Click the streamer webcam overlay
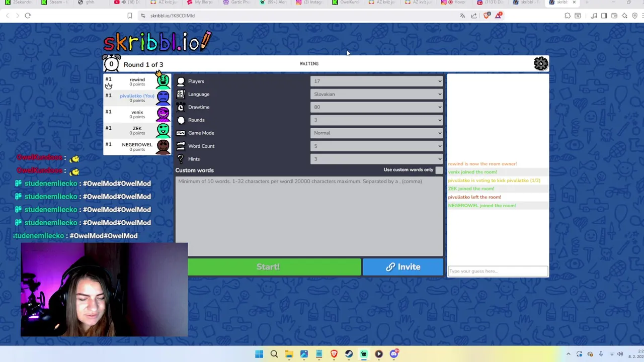644x362 pixels. (x=104, y=290)
